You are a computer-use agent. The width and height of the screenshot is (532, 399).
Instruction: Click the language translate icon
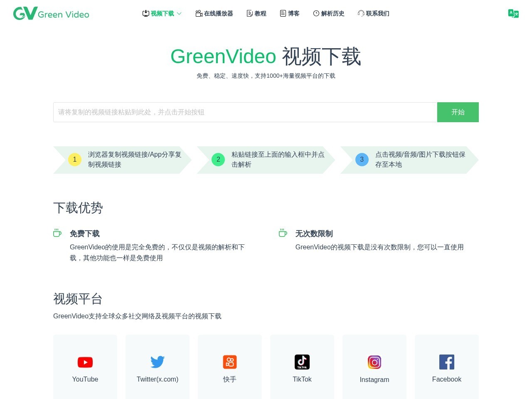513,13
